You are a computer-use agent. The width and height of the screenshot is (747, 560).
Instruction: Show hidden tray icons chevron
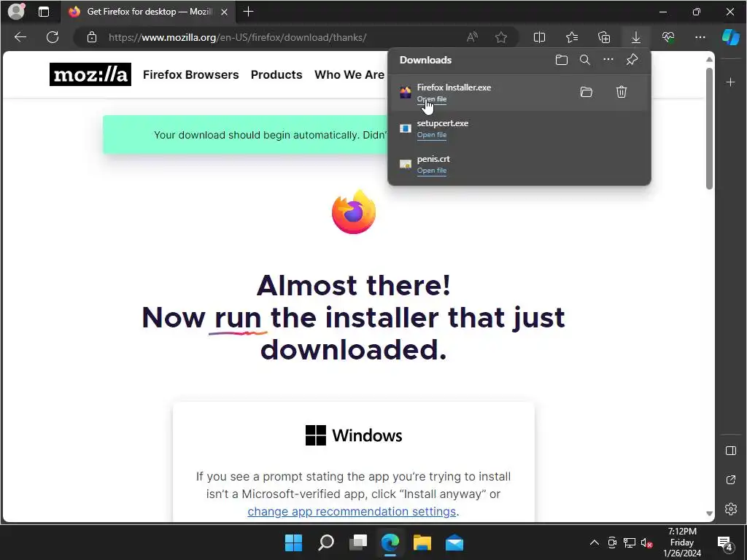[594, 542]
